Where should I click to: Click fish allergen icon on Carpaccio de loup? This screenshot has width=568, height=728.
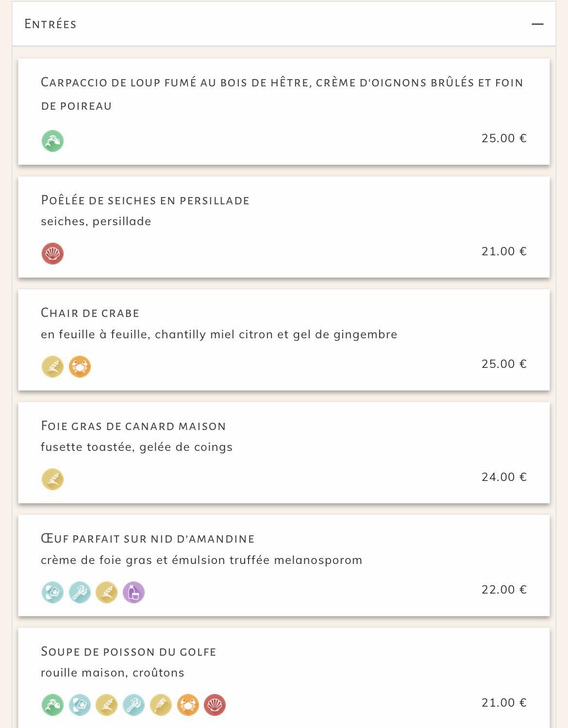[x=52, y=141]
